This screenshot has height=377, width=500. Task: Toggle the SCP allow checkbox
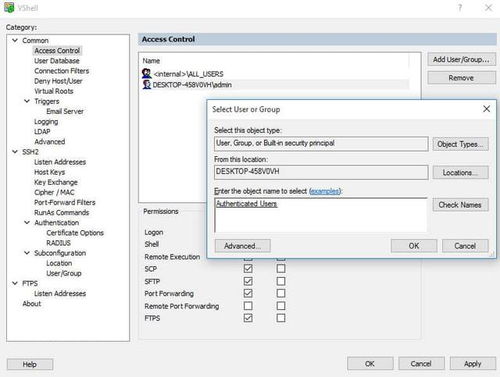(x=248, y=269)
